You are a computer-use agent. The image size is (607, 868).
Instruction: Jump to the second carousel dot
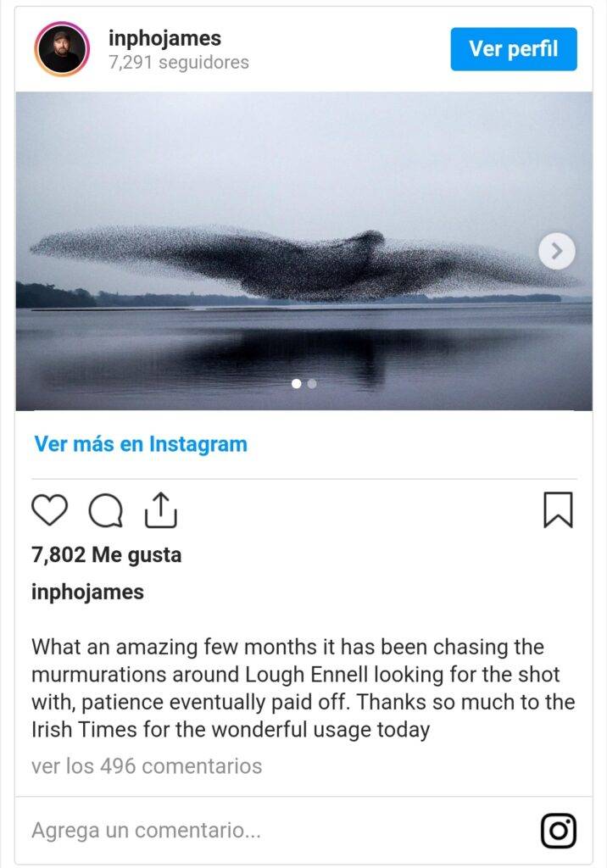click(312, 383)
